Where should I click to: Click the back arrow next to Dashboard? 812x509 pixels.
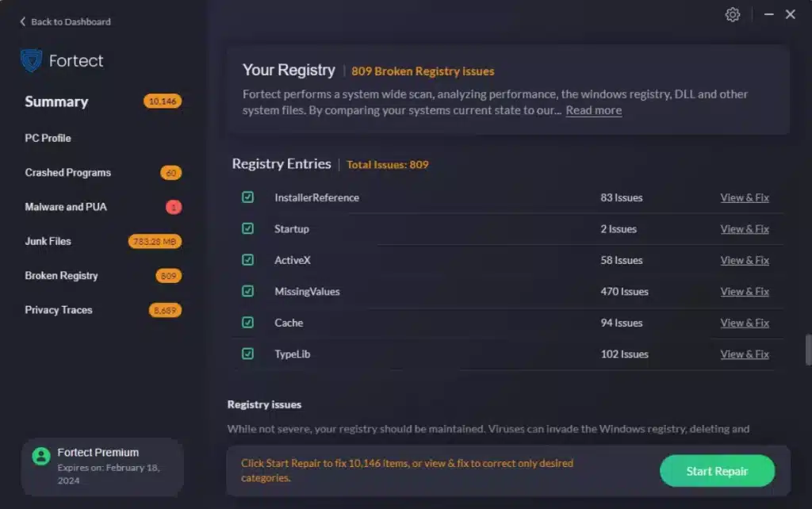(22, 21)
